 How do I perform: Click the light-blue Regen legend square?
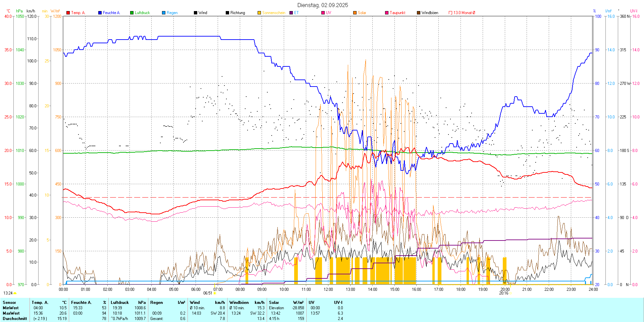[164, 13]
